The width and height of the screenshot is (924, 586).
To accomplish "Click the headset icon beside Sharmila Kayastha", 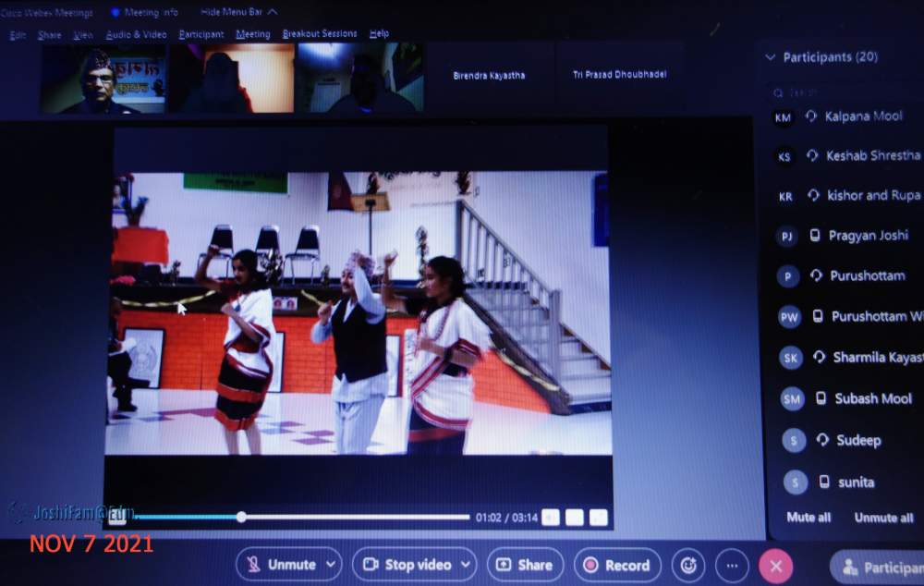I will (x=819, y=357).
